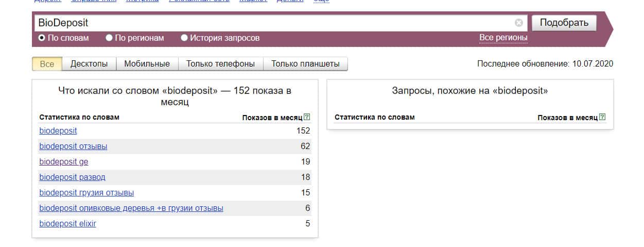
Task: Click right table Статистика по словам header
Action: [x=374, y=117]
